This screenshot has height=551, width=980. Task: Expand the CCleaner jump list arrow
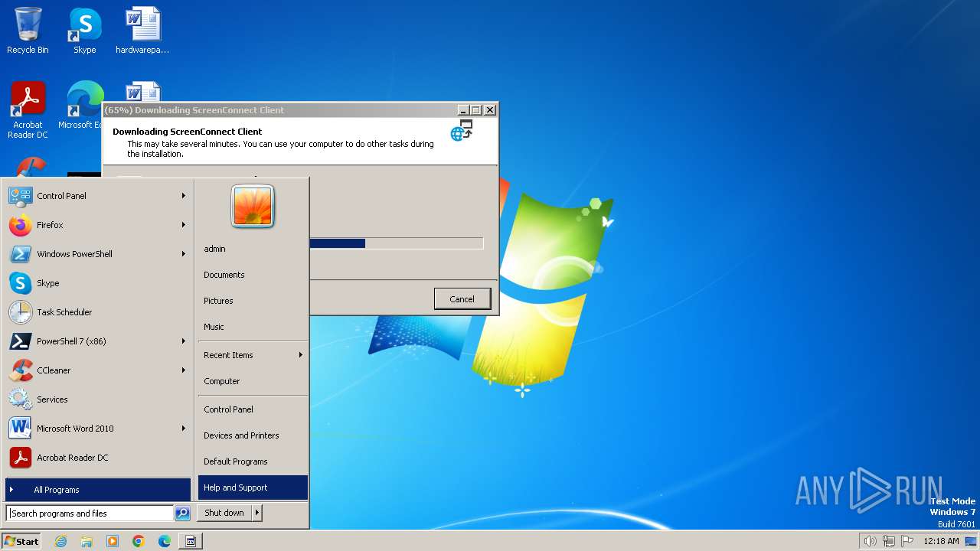point(184,370)
